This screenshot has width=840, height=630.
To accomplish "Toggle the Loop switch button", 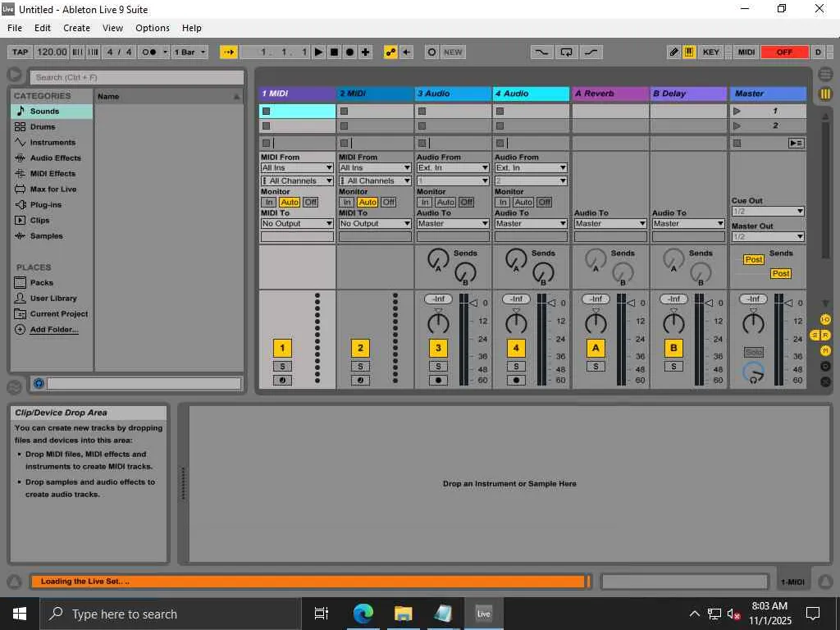I will pyautogui.click(x=566, y=52).
